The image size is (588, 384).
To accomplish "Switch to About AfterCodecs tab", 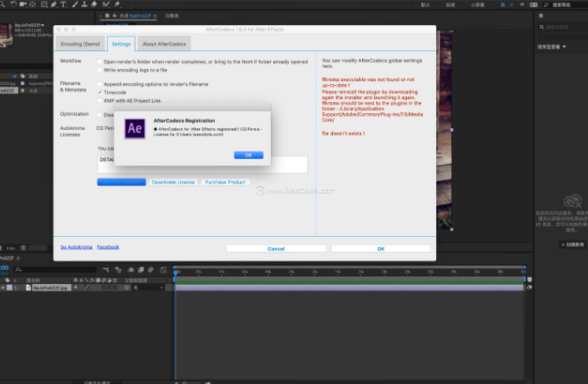I will [165, 44].
